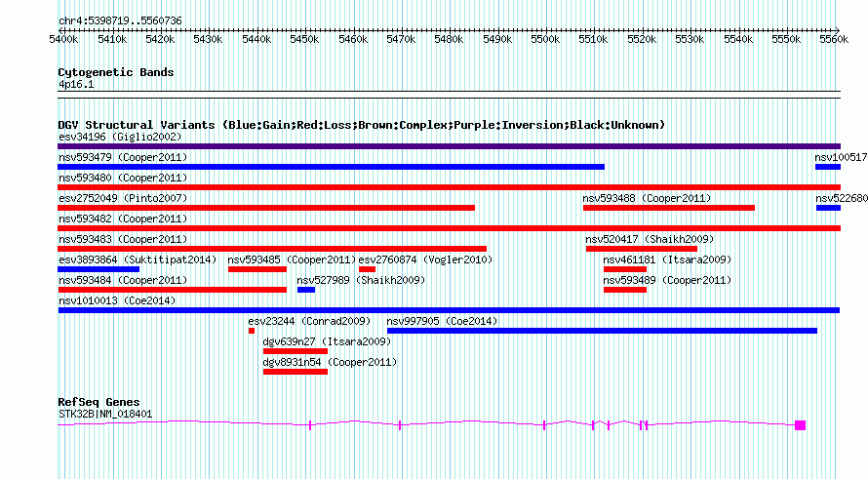Viewport: 868px width, 479px height.
Task: Select the small blue nsv527989 gain bar
Action: (x=306, y=290)
